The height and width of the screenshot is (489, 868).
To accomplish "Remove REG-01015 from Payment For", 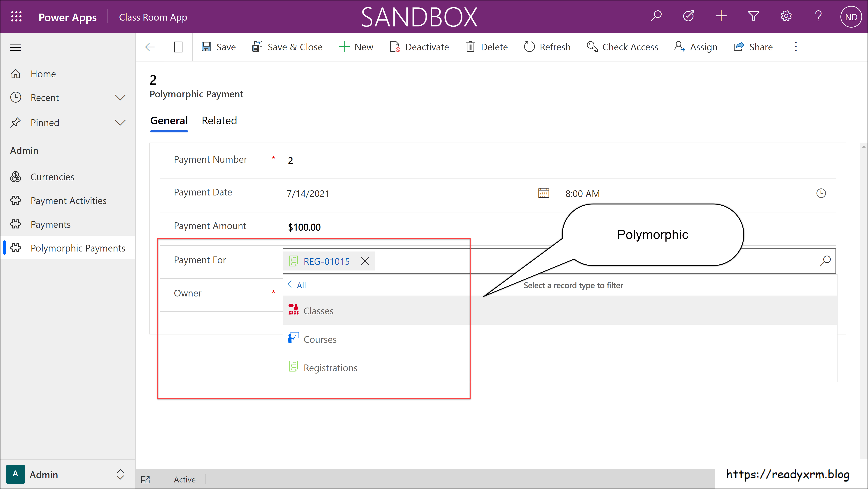I will (365, 261).
